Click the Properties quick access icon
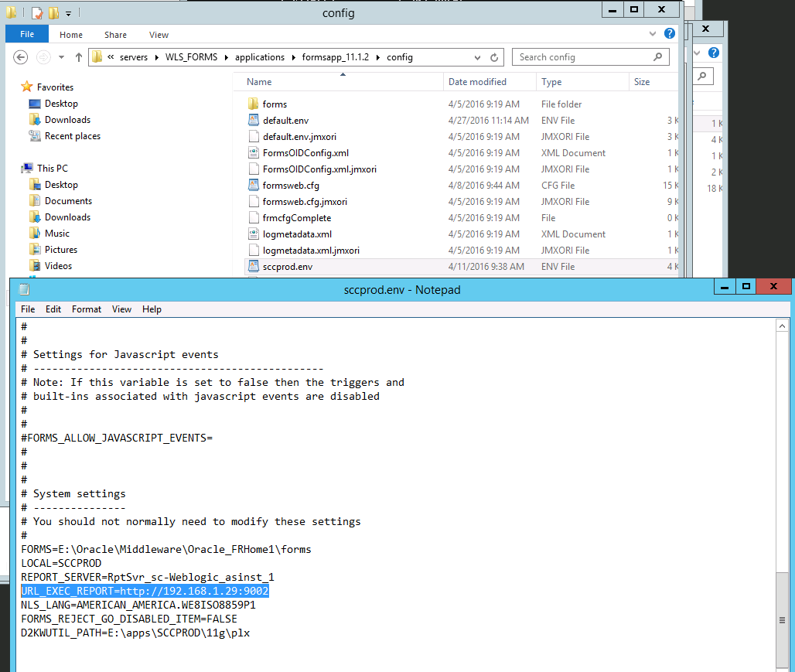Screen dimensions: 795x672 [x=36, y=12]
